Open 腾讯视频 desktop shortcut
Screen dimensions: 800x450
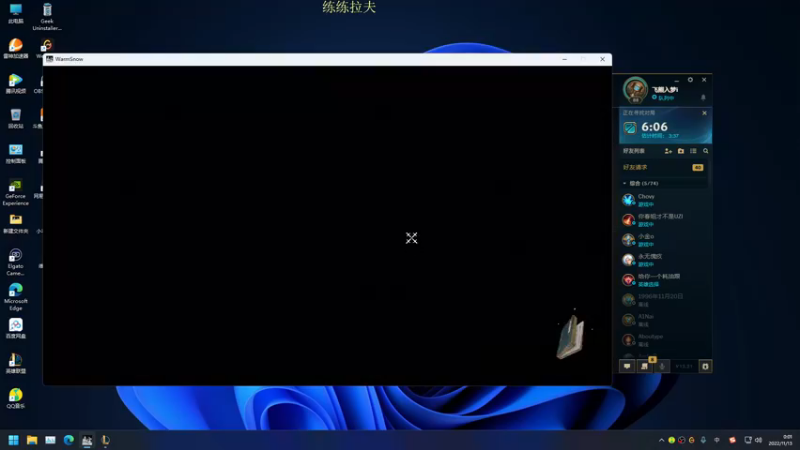[x=15, y=84]
